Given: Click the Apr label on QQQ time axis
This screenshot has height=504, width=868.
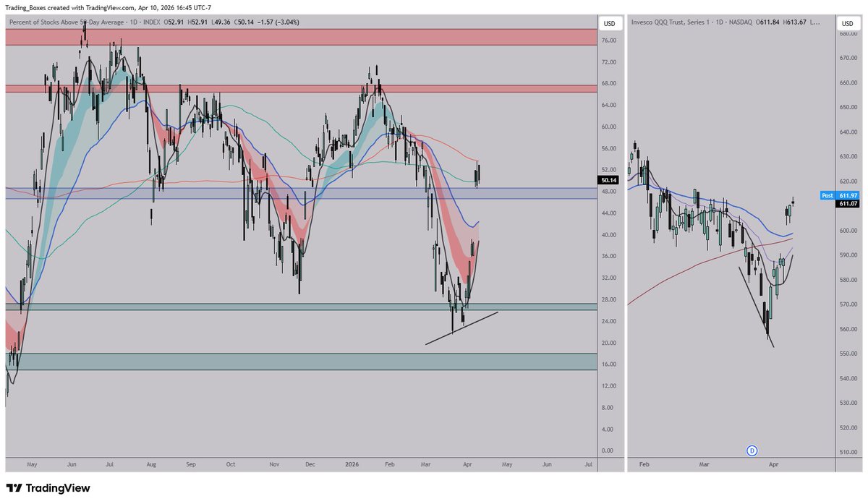Looking at the screenshot, I should pos(775,466).
